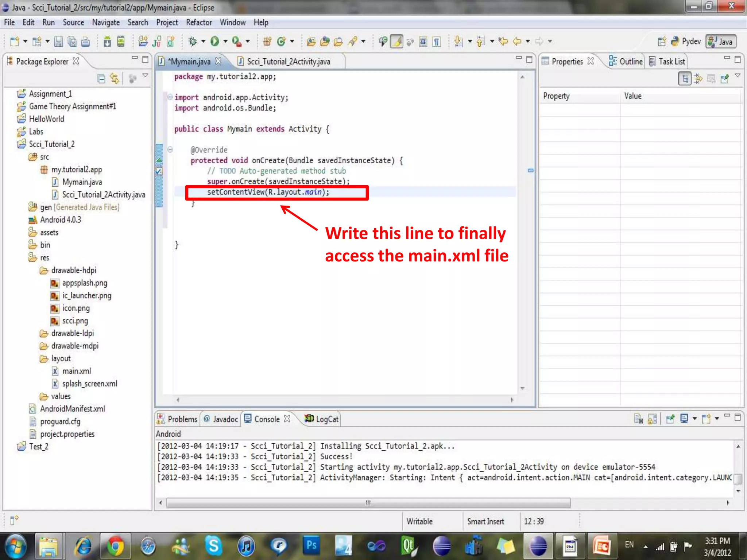
Task: Open the Search dropdown arrow
Action: (363, 42)
